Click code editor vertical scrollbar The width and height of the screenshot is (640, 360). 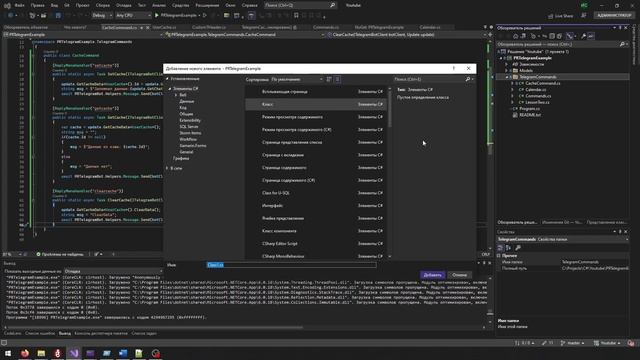pyautogui.click(x=490, y=149)
